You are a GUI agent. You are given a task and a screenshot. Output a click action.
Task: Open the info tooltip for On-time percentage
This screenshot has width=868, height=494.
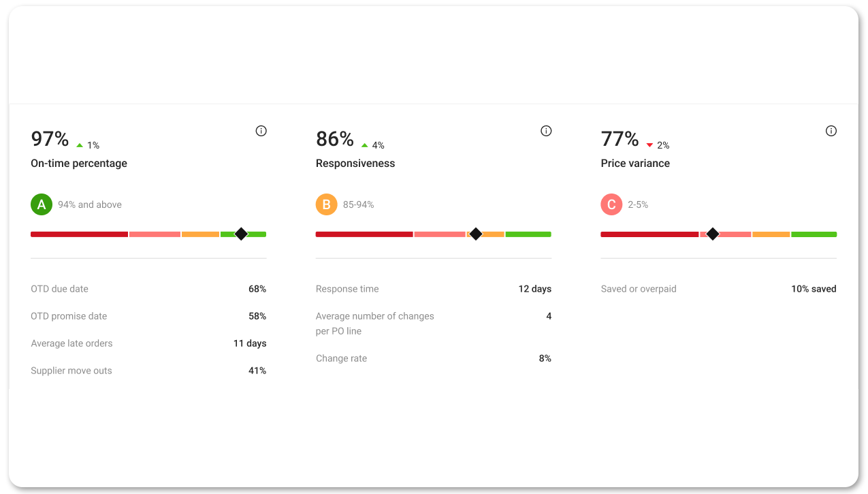tap(261, 130)
